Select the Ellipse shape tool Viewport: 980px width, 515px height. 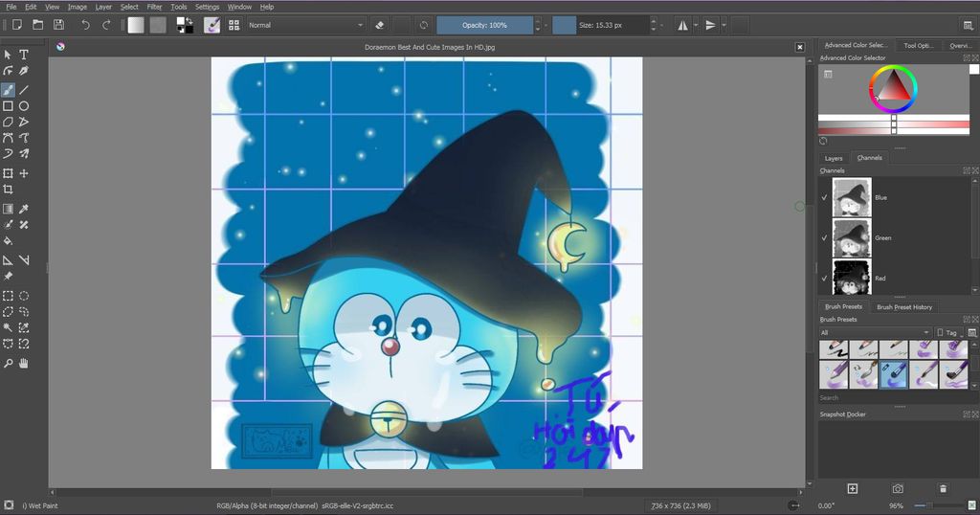click(24, 106)
